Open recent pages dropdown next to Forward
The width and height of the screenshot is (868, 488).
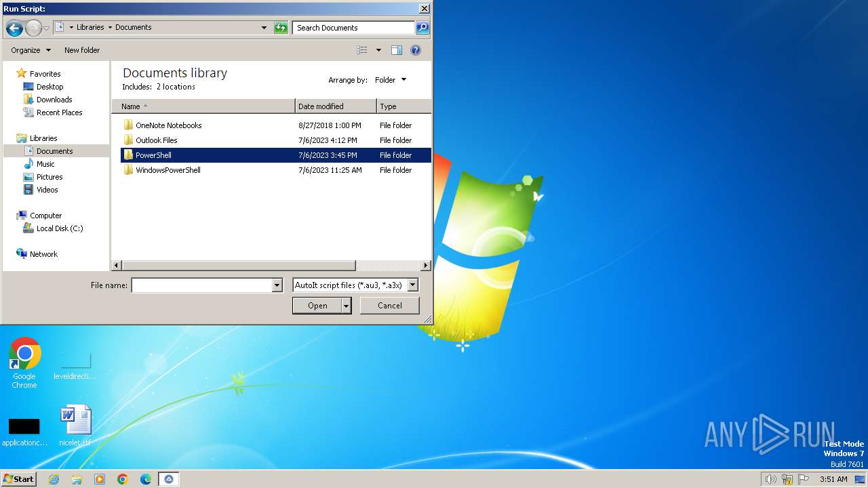(46, 28)
